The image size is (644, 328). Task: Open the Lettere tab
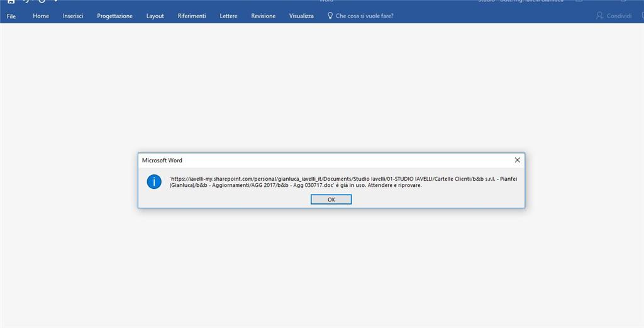[x=228, y=16]
